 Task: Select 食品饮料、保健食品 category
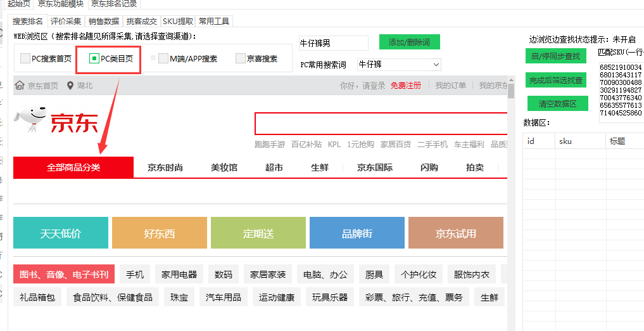pyautogui.click(x=113, y=297)
